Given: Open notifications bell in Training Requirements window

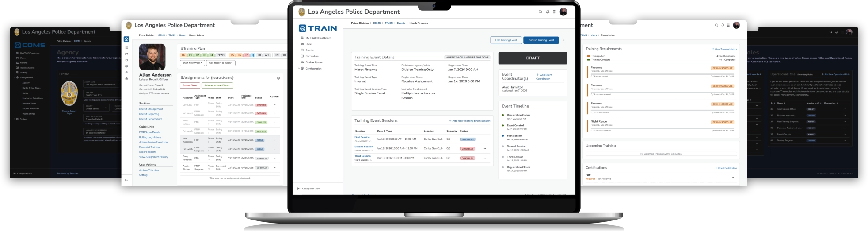Looking at the screenshot, I should pos(723,25).
